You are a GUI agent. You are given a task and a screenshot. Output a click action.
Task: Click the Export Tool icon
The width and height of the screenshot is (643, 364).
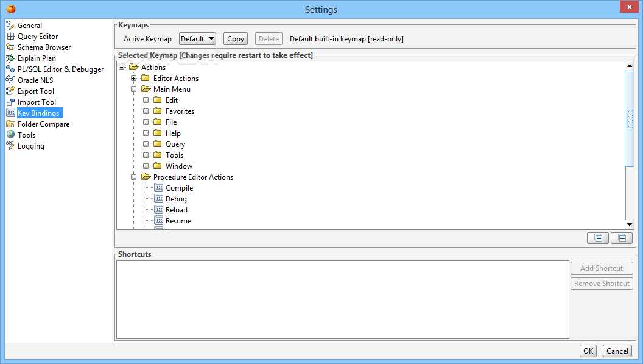click(x=11, y=91)
